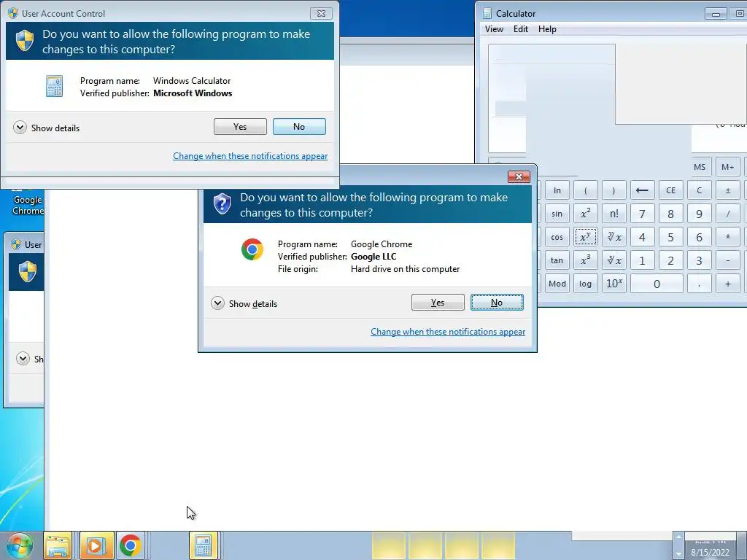Screen dimensions: 747x560
Task: Click Yes in the Google Chrome UAC dialog
Action: (438, 303)
